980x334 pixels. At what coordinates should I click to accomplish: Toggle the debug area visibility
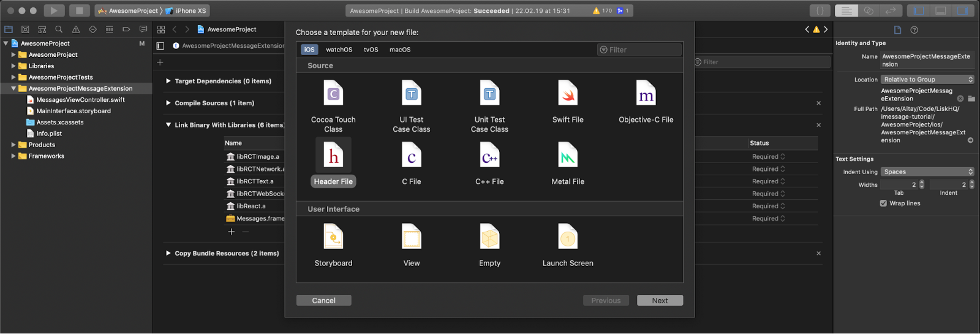tap(941, 10)
